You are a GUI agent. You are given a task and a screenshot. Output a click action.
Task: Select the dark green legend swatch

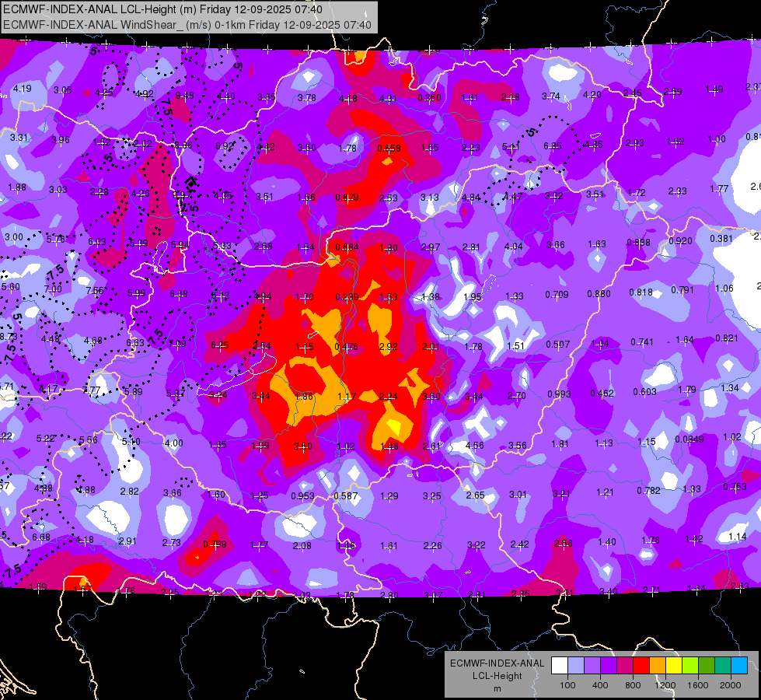pos(707,666)
